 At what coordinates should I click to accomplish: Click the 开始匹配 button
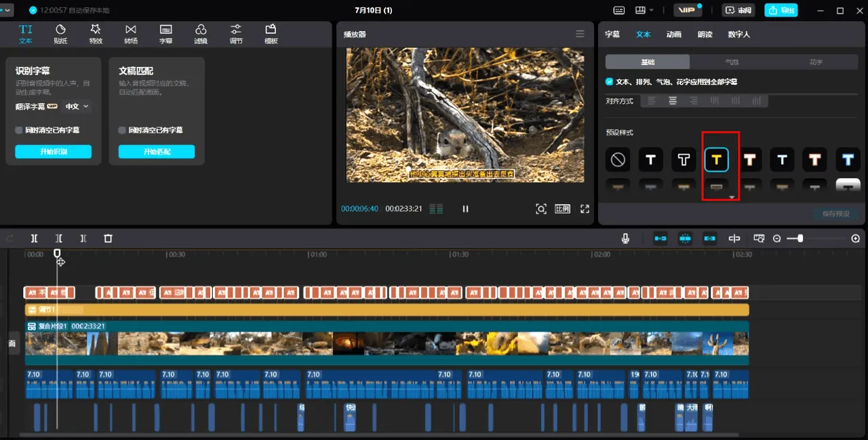(157, 151)
